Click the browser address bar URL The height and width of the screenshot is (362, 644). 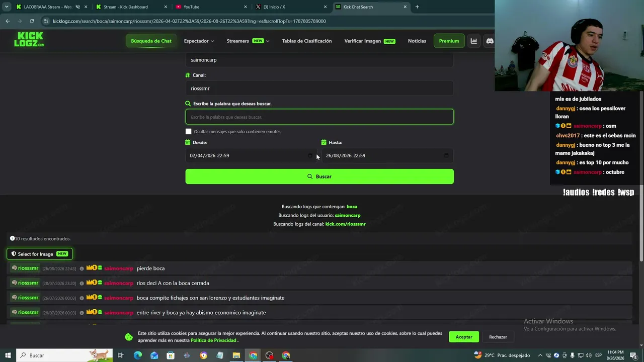(189, 21)
